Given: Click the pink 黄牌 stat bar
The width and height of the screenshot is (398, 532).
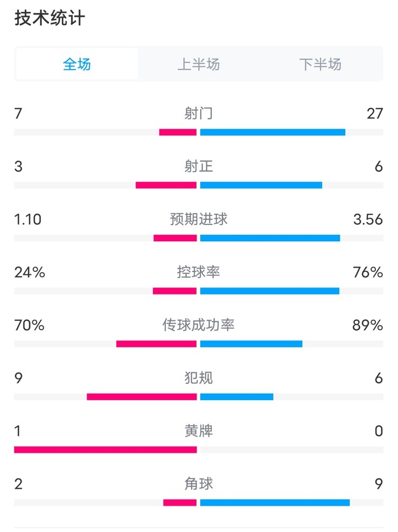Looking at the screenshot, I should point(105,449).
